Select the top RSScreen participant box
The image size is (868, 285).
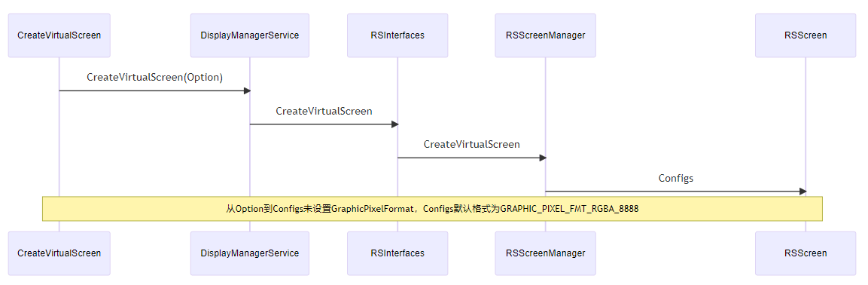point(806,35)
